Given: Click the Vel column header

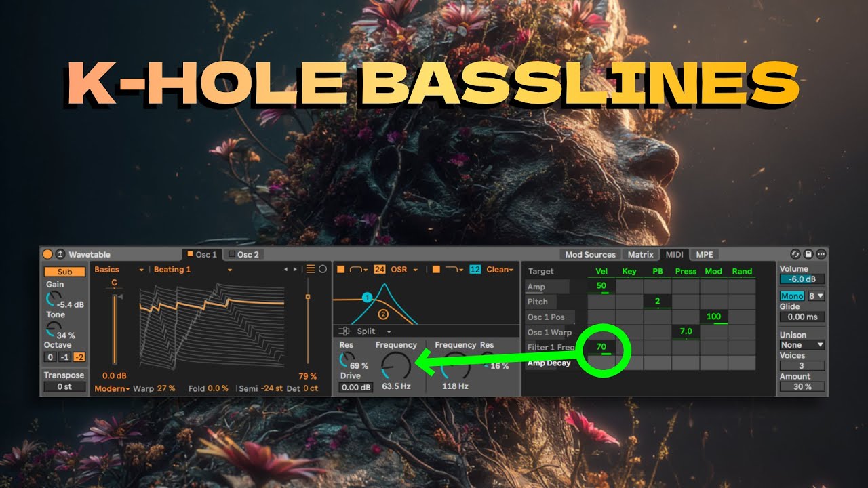Looking at the screenshot, I should pyautogui.click(x=601, y=271).
